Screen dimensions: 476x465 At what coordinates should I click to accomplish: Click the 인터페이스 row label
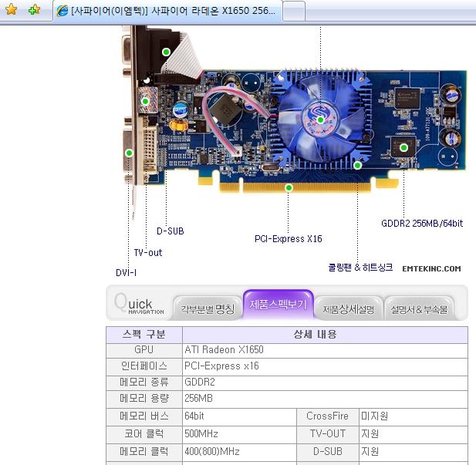pos(144,366)
